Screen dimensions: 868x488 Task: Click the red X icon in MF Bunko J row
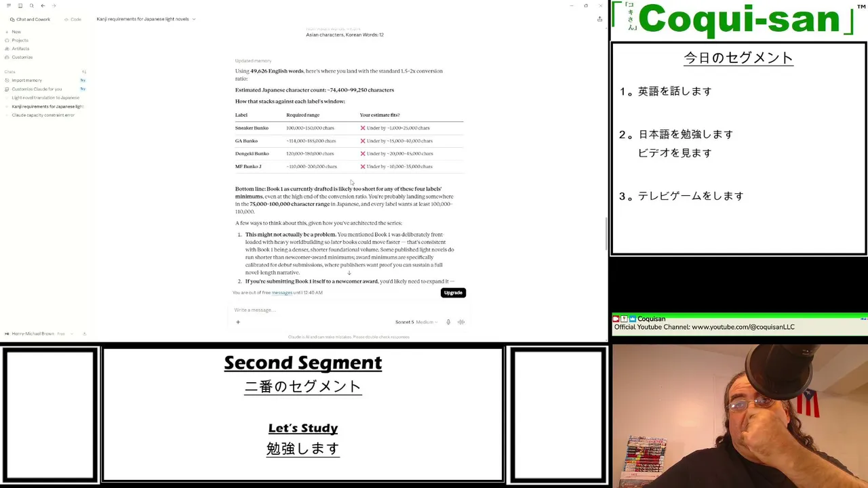[x=363, y=167]
